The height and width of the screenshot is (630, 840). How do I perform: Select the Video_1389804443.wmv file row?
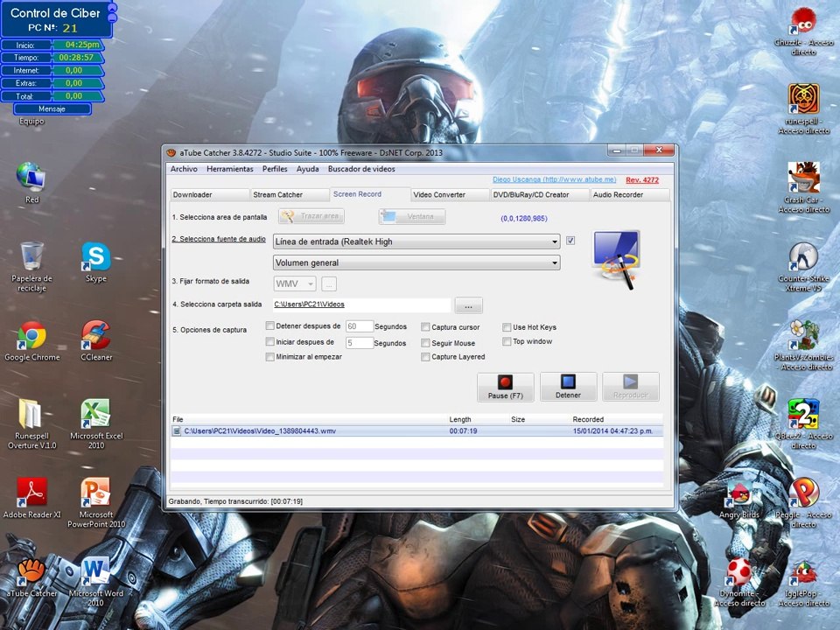(x=416, y=430)
